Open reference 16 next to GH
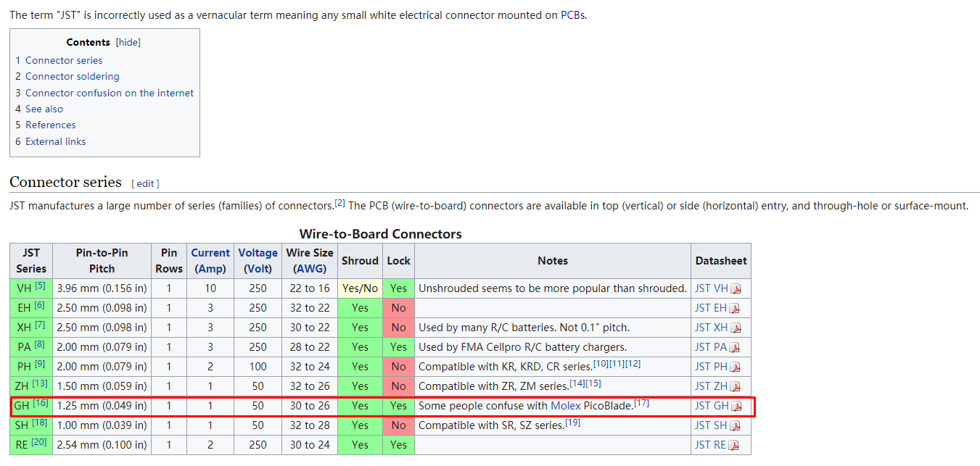The width and height of the screenshot is (980, 466). (41, 403)
